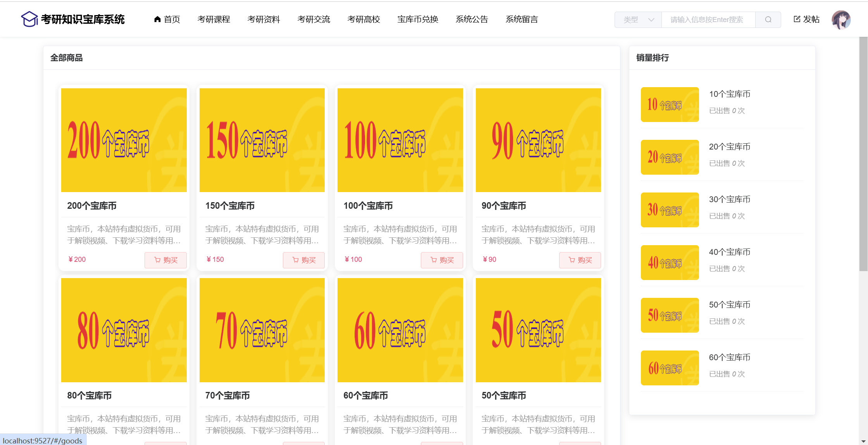
Task: Click the graduation cap logo icon
Action: tap(29, 19)
